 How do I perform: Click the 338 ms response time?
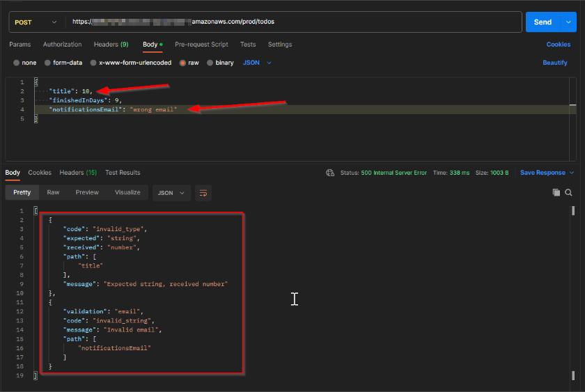click(460, 173)
